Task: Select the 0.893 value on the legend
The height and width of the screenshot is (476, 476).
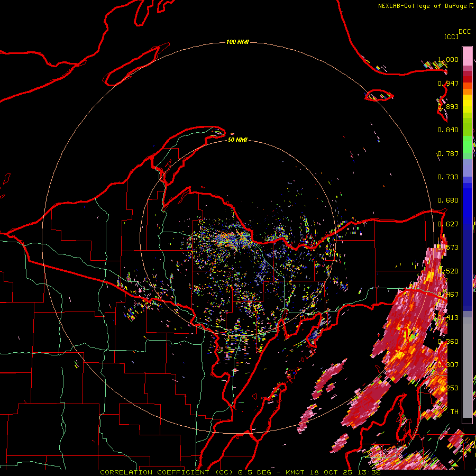Action: coord(448,106)
